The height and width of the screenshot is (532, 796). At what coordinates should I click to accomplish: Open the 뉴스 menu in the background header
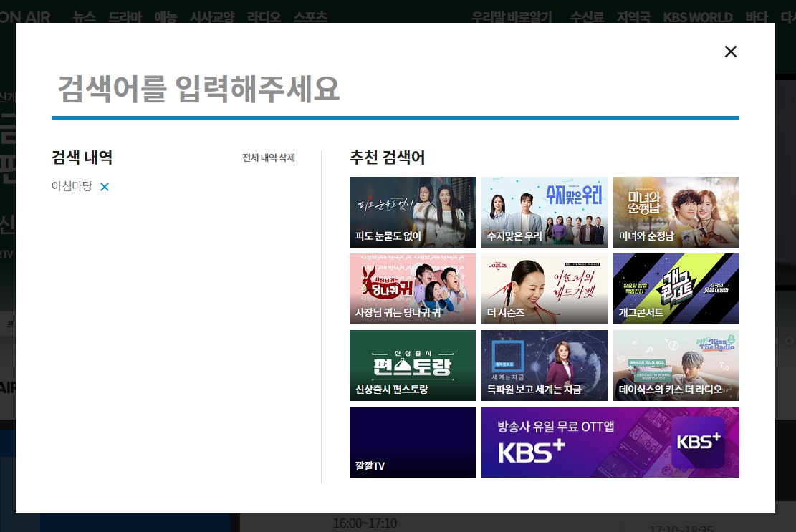84,17
